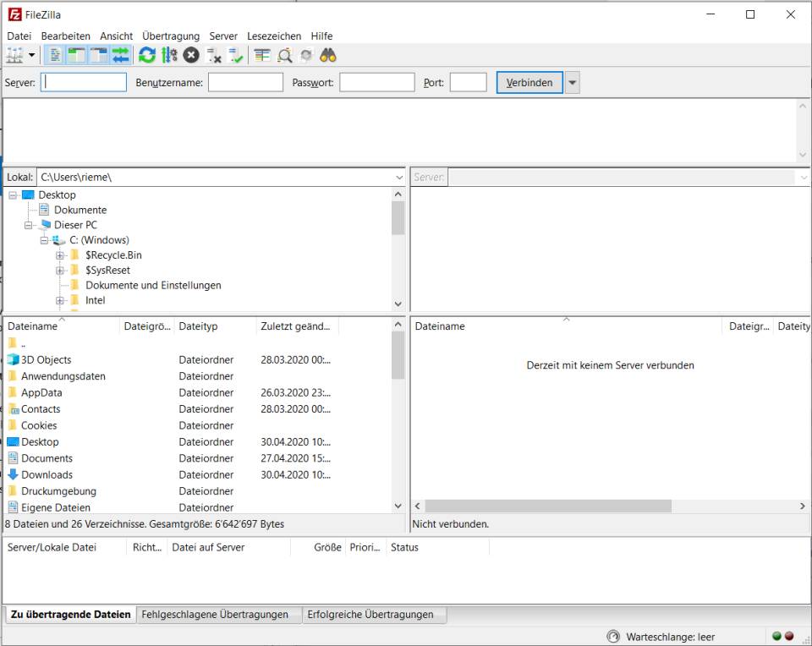Image resolution: width=812 pixels, height=646 pixels.
Task: Select Dokumente in the local tree
Action: [80, 211]
